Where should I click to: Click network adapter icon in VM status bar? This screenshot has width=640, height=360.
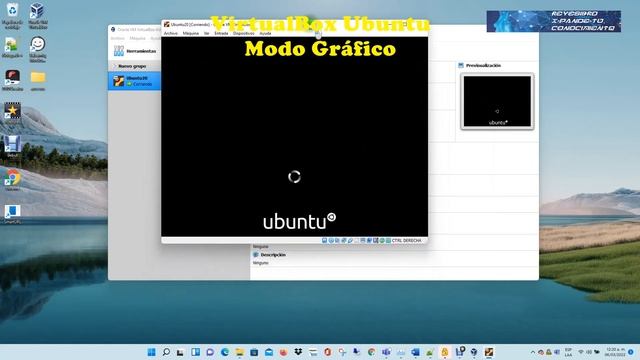343,240
